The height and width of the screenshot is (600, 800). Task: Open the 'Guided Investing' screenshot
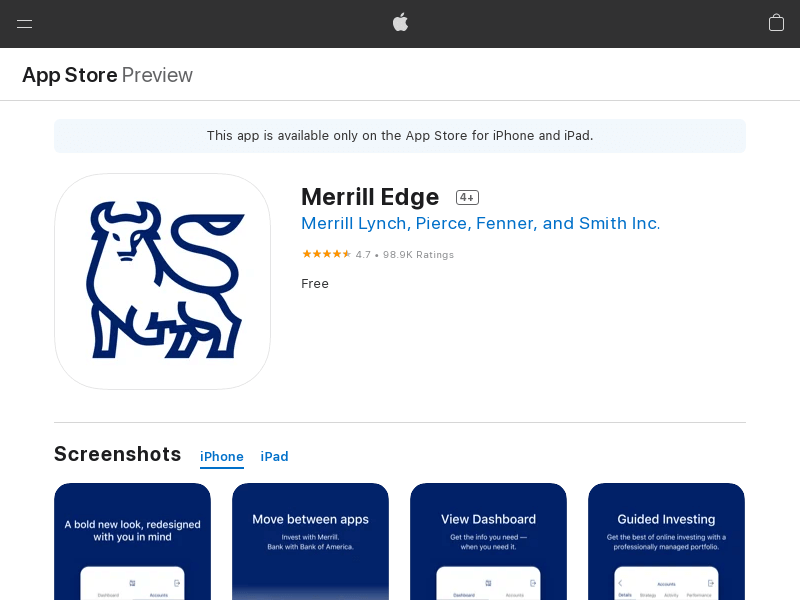666,541
